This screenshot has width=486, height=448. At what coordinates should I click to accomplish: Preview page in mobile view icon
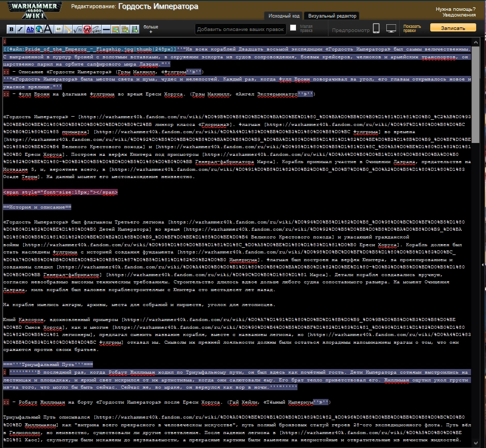point(376,28)
